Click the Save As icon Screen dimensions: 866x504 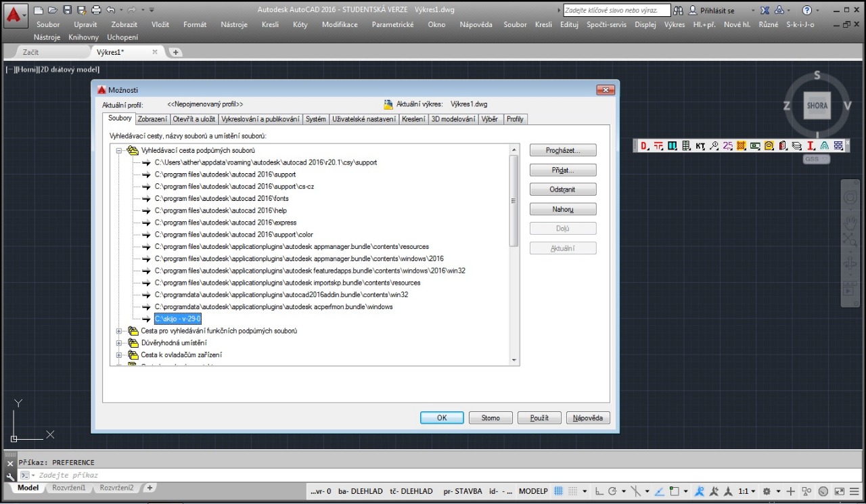click(82, 10)
